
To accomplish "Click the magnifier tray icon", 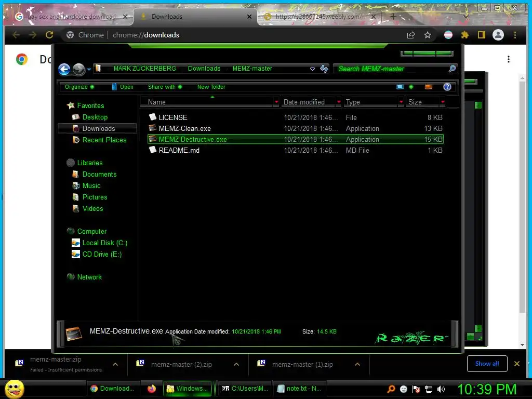I will pyautogui.click(x=391, y=389).
